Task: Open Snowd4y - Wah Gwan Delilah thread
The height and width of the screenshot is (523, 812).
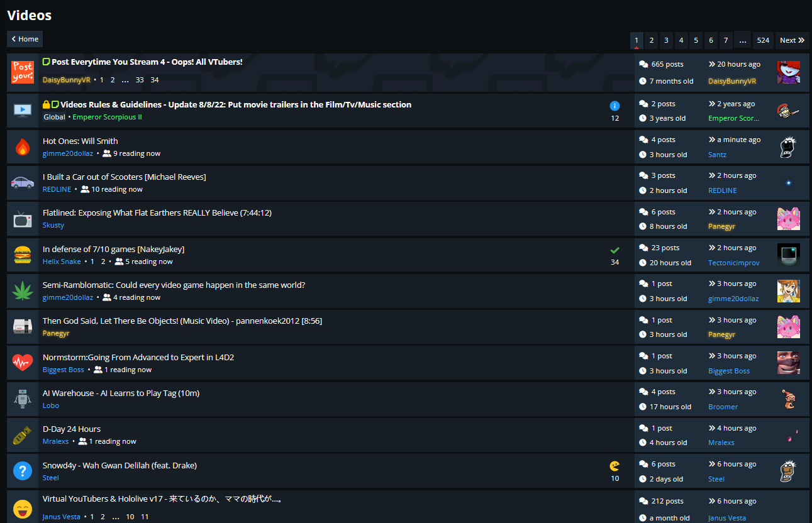Action: tap(120, 465)
